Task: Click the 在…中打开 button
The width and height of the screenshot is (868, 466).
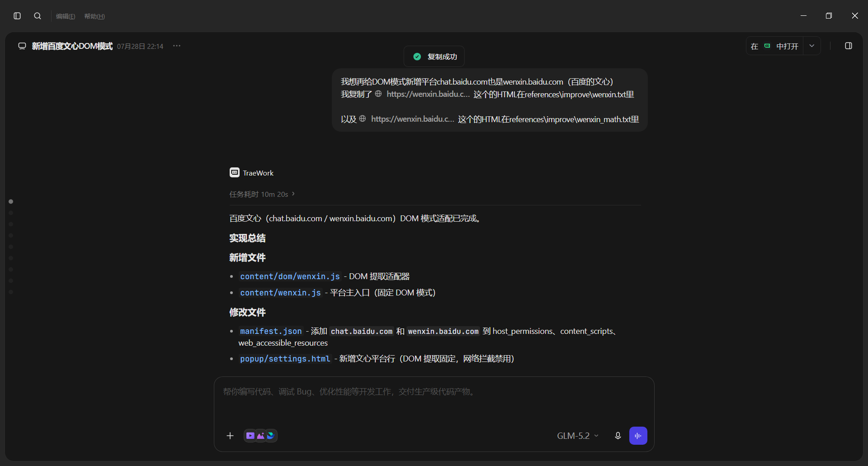Action: pos(774,46)
